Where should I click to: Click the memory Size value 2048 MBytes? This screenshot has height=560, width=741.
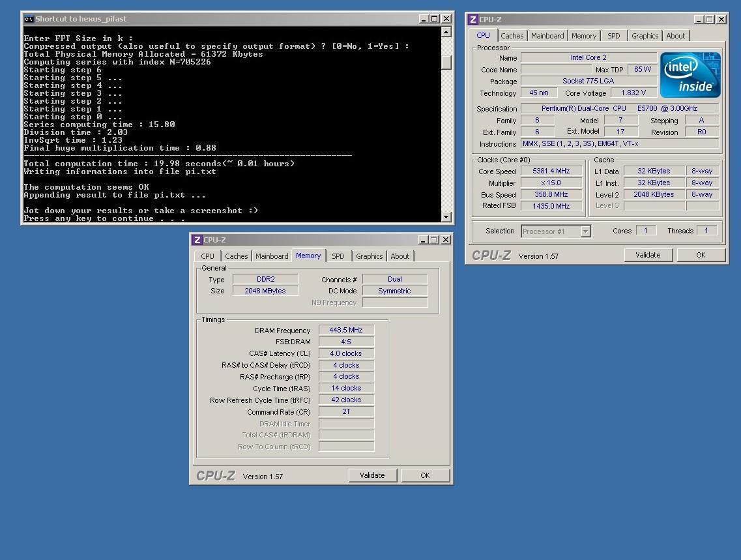click(x=265, y=291)
